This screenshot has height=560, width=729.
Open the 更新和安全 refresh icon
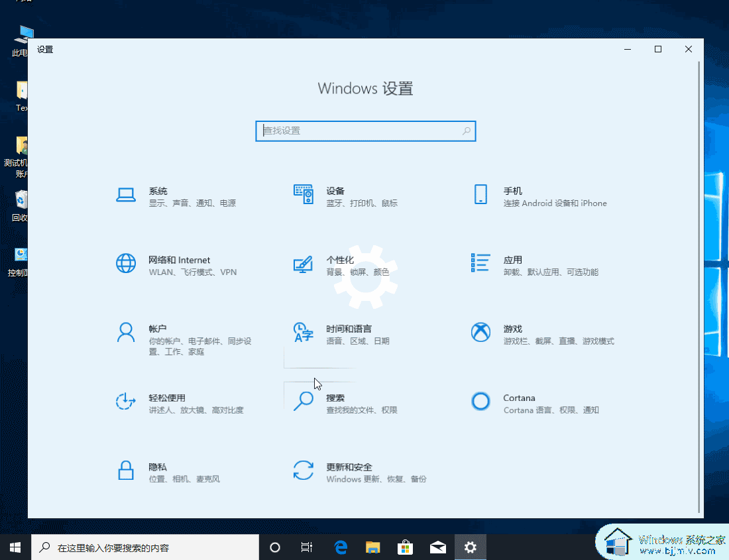click(303, 471)
